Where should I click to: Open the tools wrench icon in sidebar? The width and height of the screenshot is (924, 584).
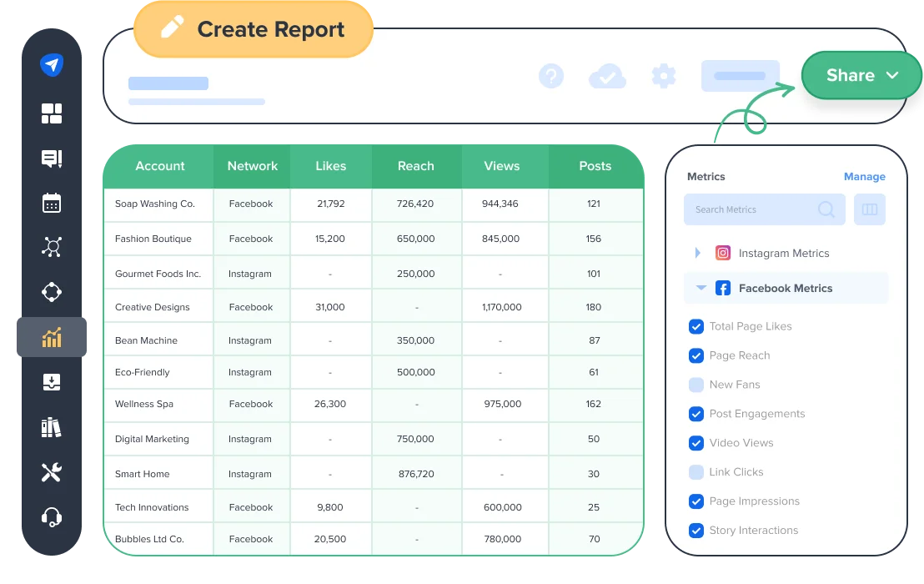(x=52, y=473)
